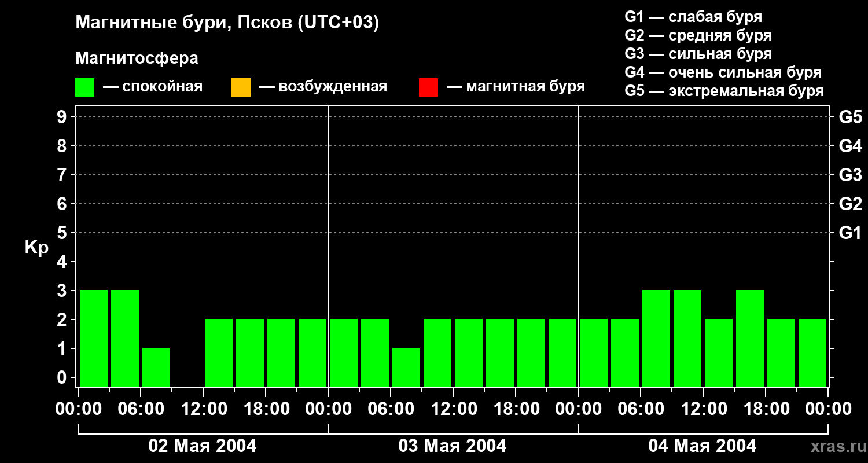Click the 12:00–15:00 bar on 02 Мая
Image resolution: width=868 pixels, height=463 pixels.
click(x=219, y=352)
